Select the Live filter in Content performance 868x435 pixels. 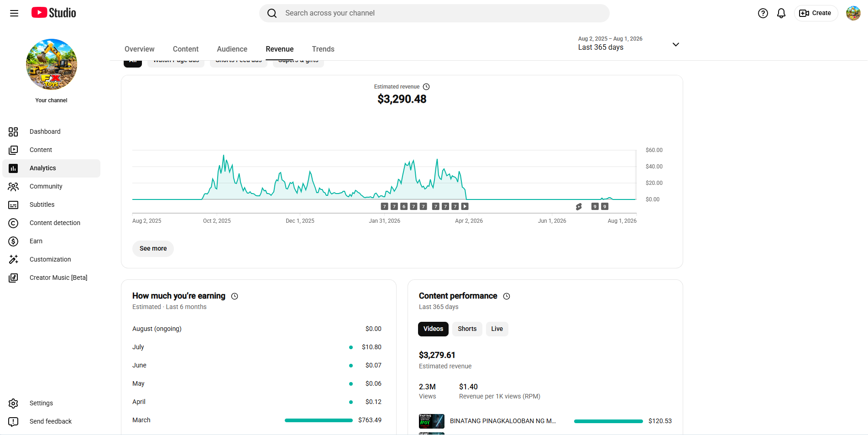[x=497, y=329]
